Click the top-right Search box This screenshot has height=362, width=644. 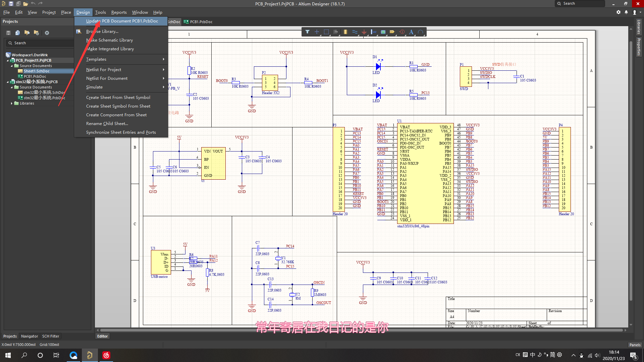point(580,4)
